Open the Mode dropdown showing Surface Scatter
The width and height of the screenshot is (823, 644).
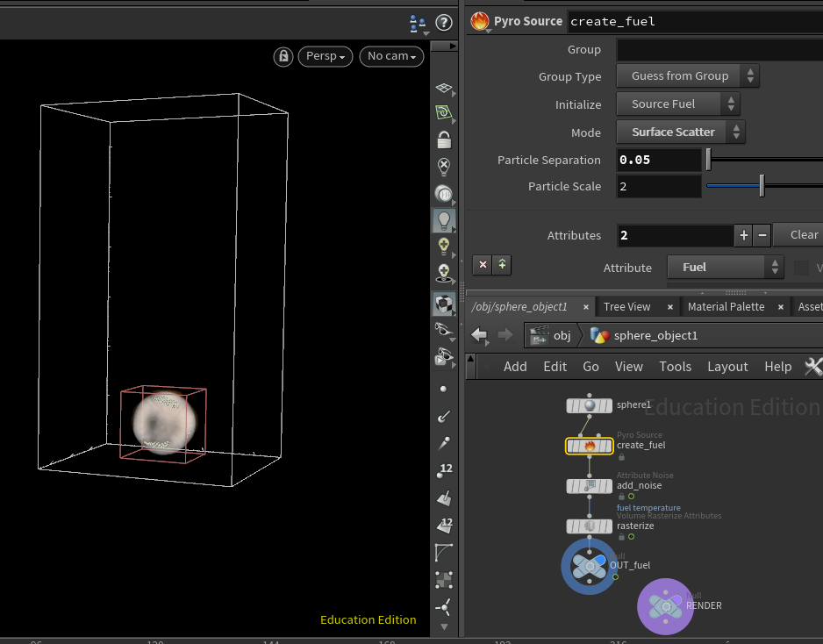[x=681, y=132]
